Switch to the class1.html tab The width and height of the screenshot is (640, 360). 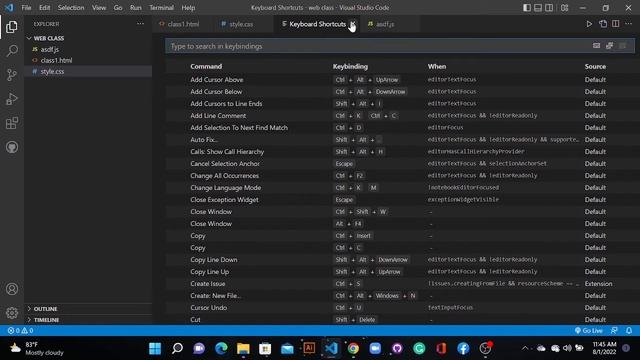click(x=183, y=24)
